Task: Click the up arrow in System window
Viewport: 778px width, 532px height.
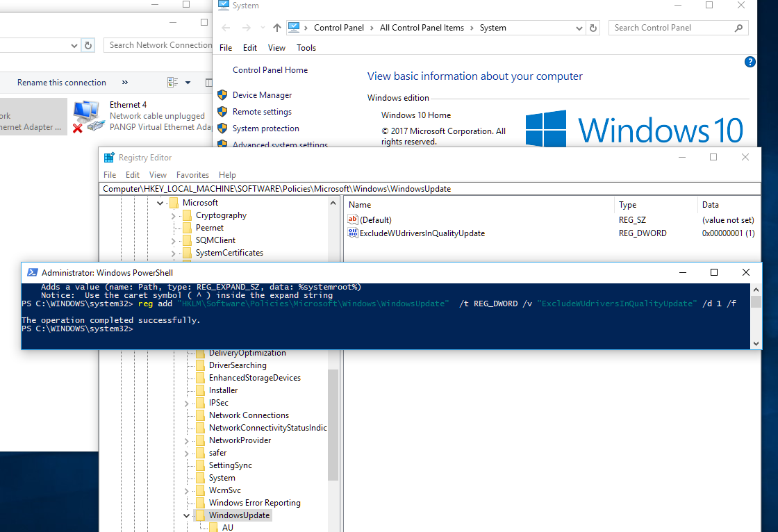Action: pos(277,28)
